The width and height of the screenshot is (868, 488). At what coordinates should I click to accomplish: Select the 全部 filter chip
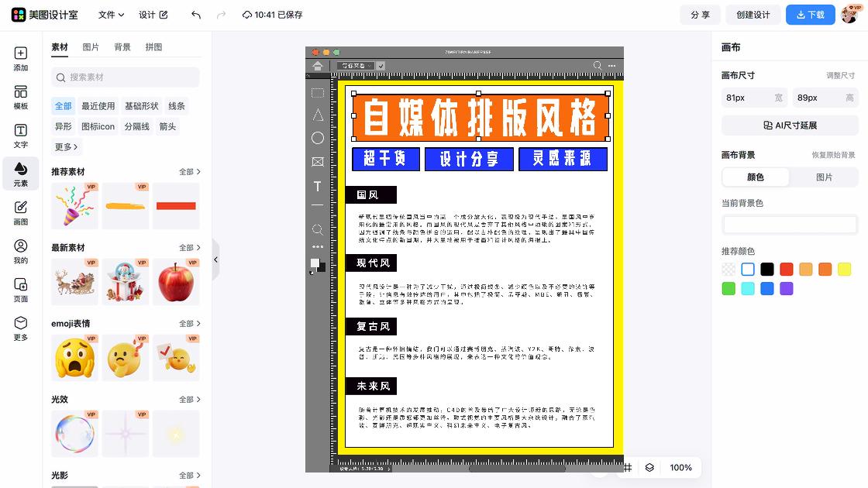tap(63, 105)
